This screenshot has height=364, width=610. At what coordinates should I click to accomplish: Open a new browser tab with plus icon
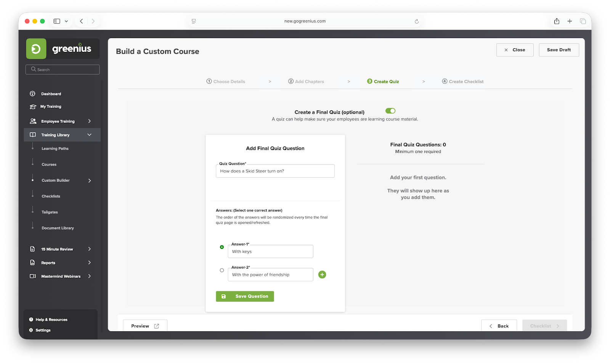point(570,21)
